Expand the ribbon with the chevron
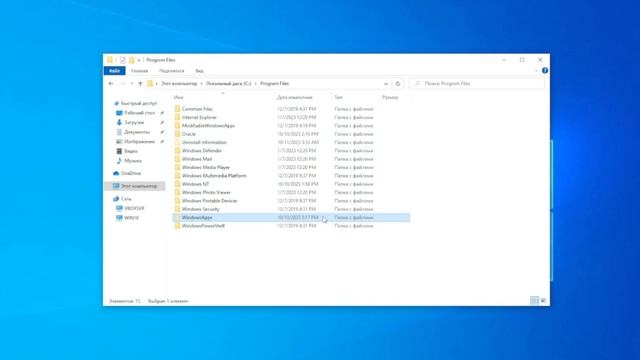Screen dimensions: 640x360 536,71
